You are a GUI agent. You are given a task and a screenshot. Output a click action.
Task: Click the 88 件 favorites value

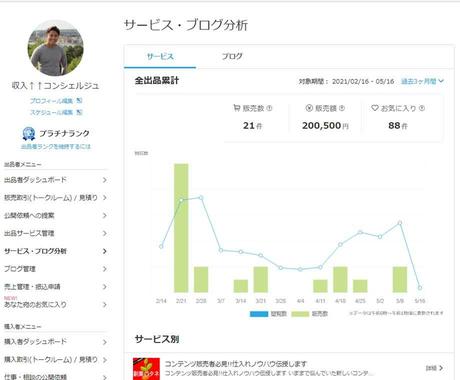(398, 126)
